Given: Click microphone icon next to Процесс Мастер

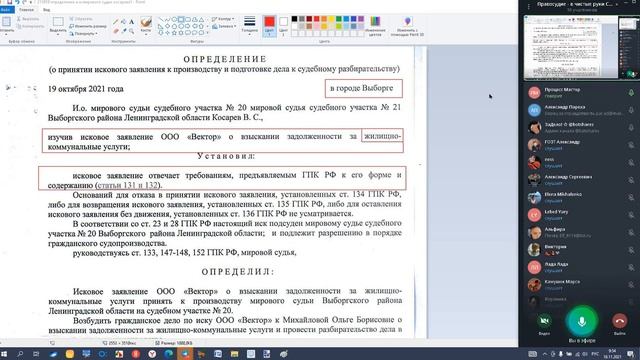Looking at the screenshot, I should tap(631, 93).
